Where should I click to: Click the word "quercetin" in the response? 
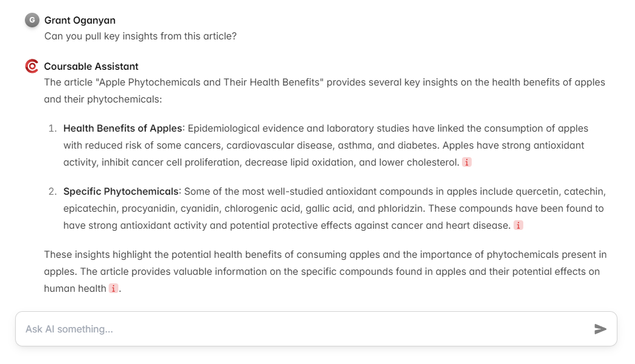click(537, 191)
